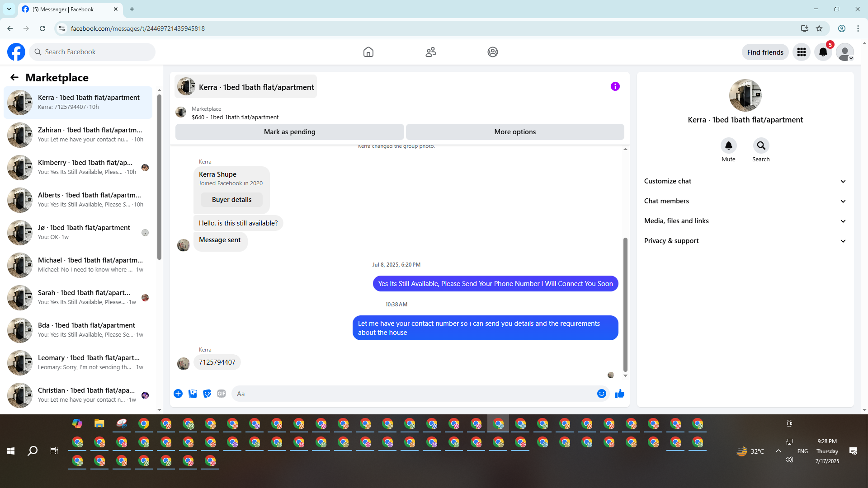Mark the listing as pending
This screenshot has width=868, height=488.
click(x=290, y=132)
